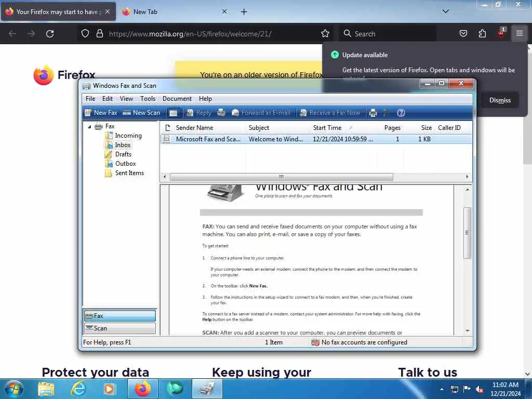Click Forward as E-mail in the toolbar
The width and height of the screenshot is (532, 399).
261,113
